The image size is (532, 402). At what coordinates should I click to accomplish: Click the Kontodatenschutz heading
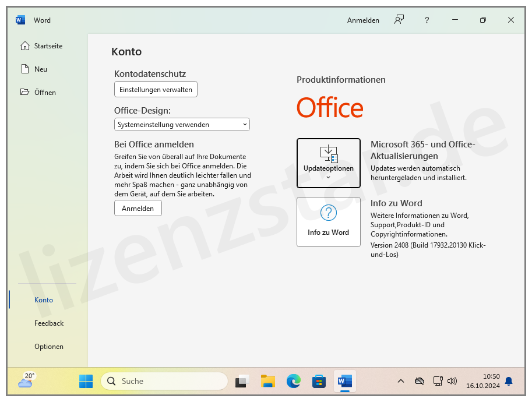(150, 73)
